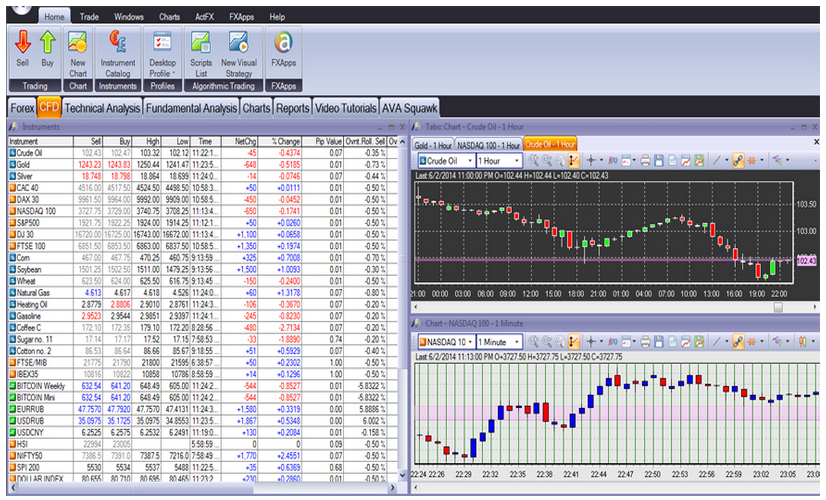The image size is (826, 500).
Task: Zoom out on the Crude Oil chart
Action: [x=547, y=161]
